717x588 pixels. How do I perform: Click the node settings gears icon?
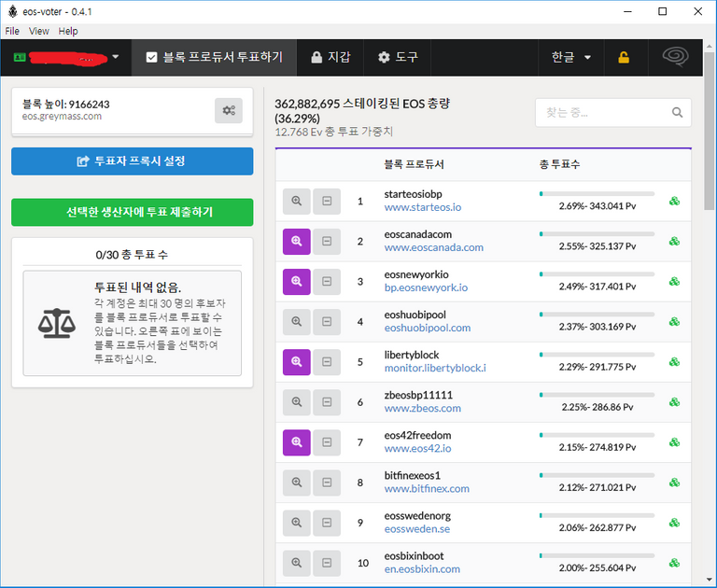click(x=229, y=110)
